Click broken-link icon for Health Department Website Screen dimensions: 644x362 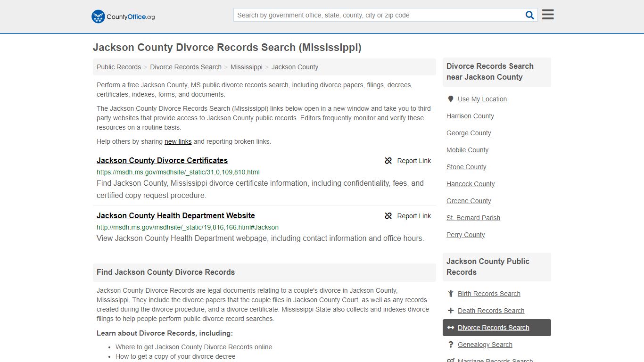(388, 216)
